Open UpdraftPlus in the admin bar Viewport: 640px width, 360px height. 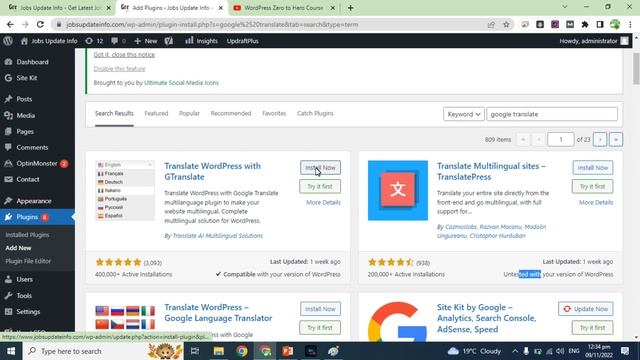tap(242, 41)
